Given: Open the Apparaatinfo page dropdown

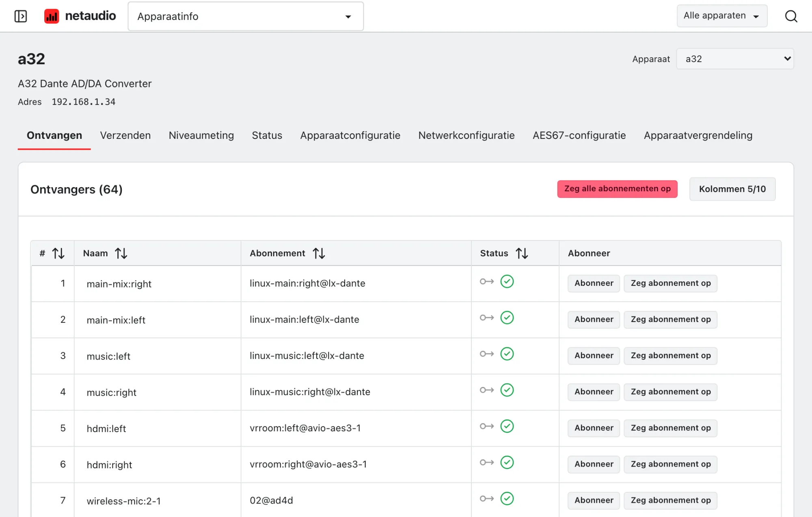Looking at the screenshot, I should (246, 16).
